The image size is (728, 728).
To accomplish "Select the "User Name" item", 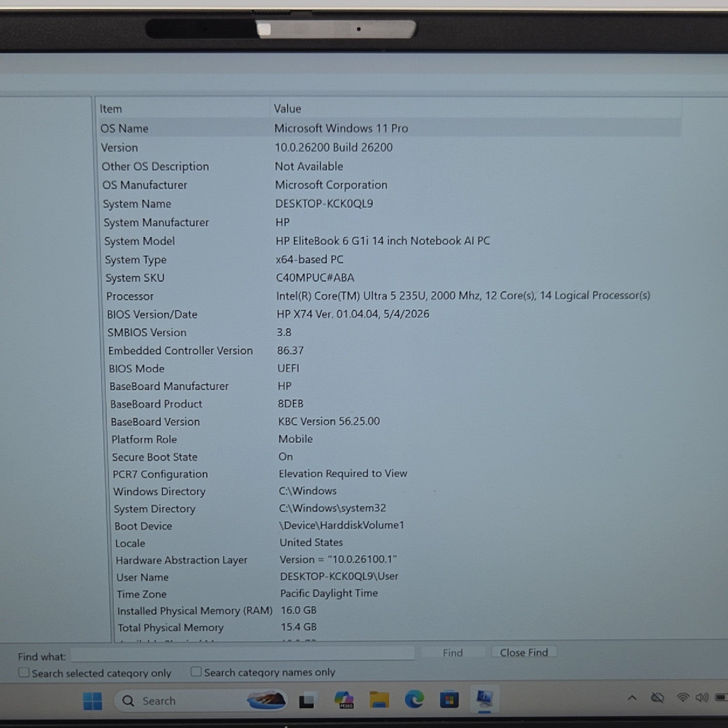I will point(142,577).
